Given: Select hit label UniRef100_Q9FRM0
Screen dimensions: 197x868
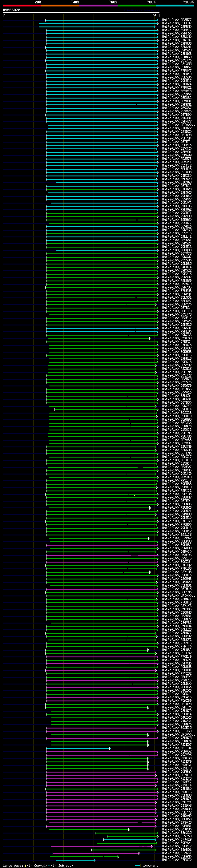Looking at the screenshot, I should tap(176, 26).
